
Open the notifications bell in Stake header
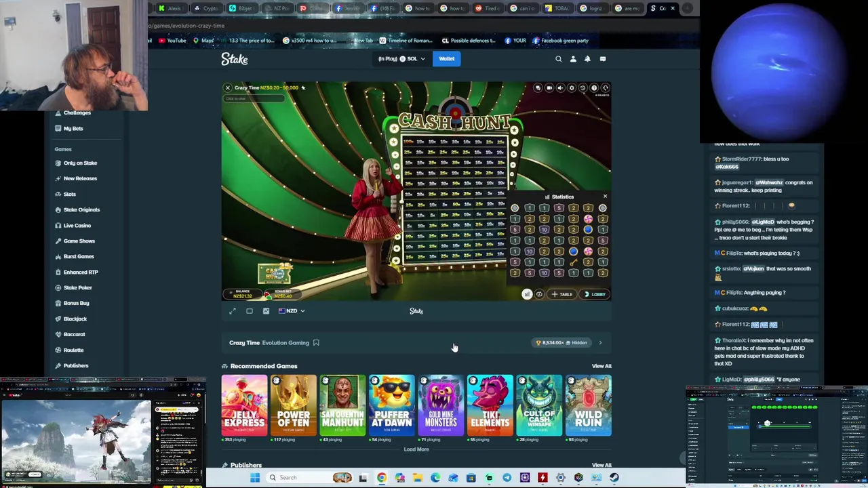587,59
